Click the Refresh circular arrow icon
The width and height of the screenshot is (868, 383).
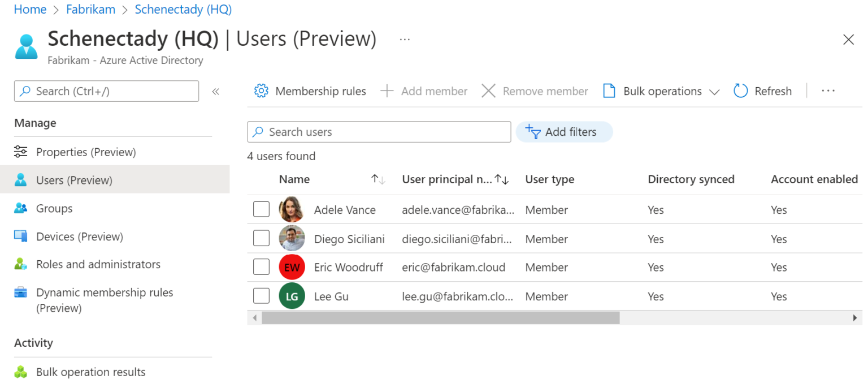[740, 91]
